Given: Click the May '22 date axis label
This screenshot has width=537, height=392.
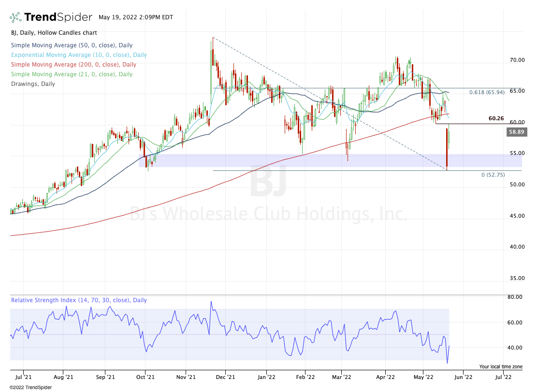Looking at the screenshot, I should point(423,377).
